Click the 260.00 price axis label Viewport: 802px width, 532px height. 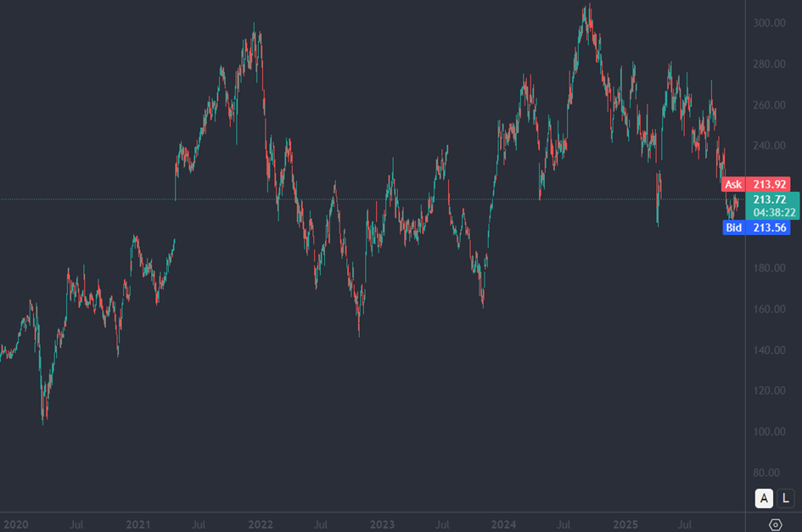pyautogui.click(x=769, y=105)
